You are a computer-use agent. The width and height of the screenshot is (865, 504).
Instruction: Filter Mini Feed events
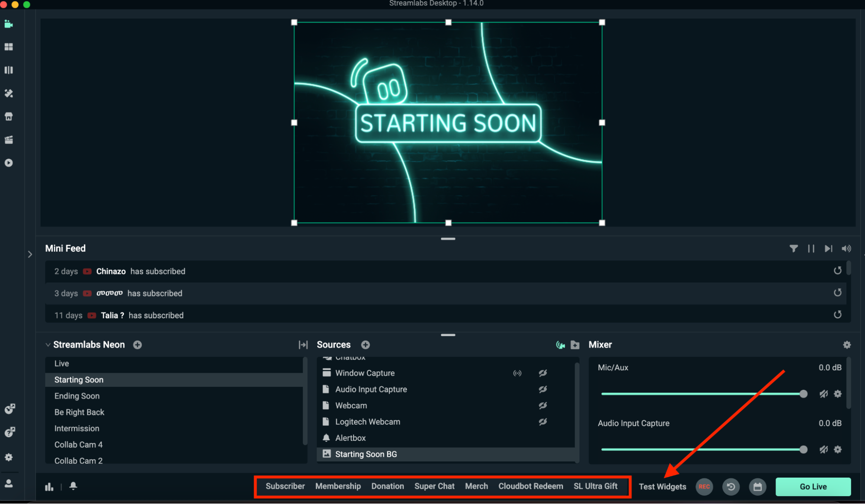click(x=794, y=248)
